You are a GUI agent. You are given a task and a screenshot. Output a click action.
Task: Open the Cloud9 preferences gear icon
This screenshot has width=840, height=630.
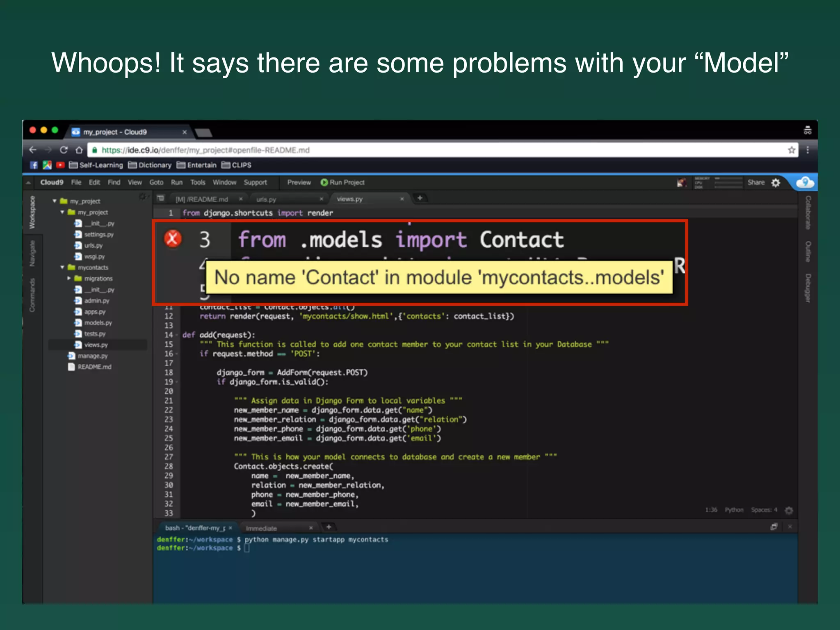(x=776, y=183)
